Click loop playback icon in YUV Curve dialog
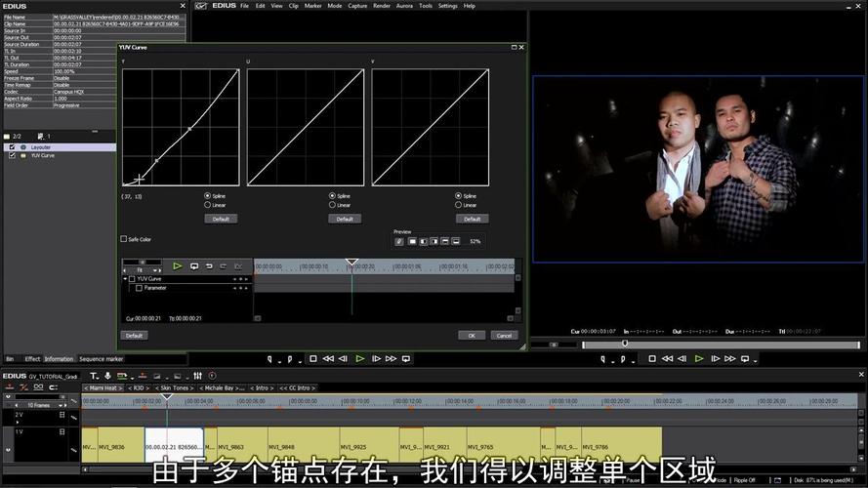The height and width of the screenshot is (488, 868). (194, 266)
